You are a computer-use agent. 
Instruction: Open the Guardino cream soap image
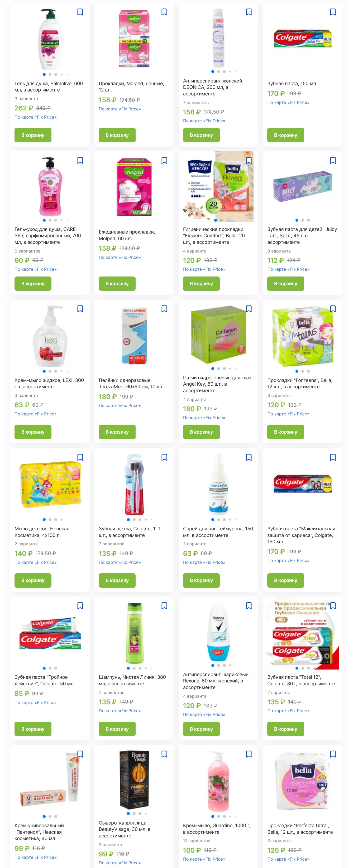[x=218, y=782]
